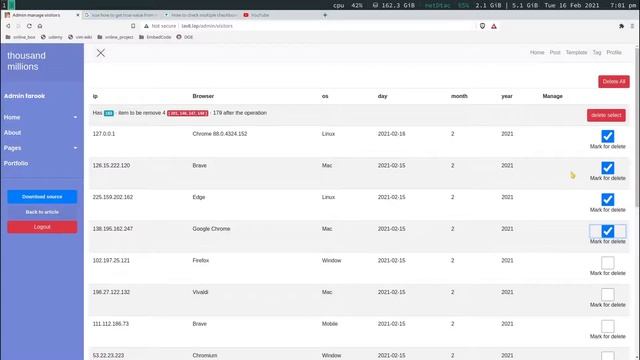This screenshot has height=360, width=640.
Task: Click the red selected ids badge
Action: 188,113
